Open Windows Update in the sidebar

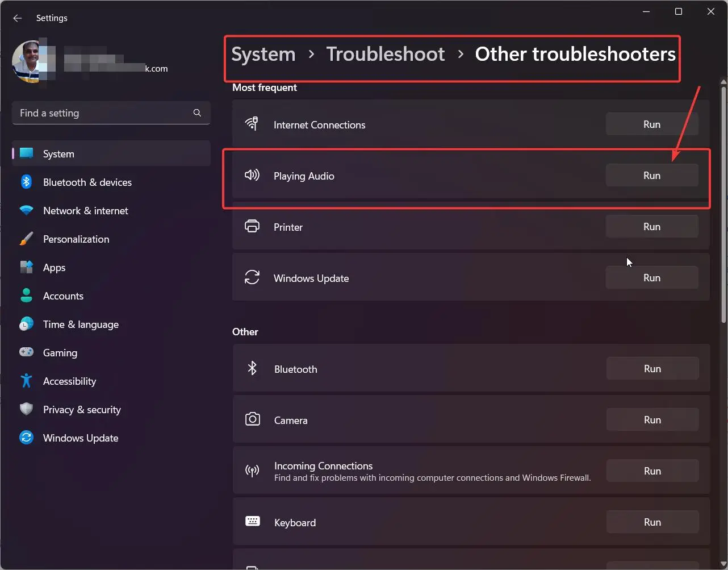pyautogui.click(x=111, y=438)
